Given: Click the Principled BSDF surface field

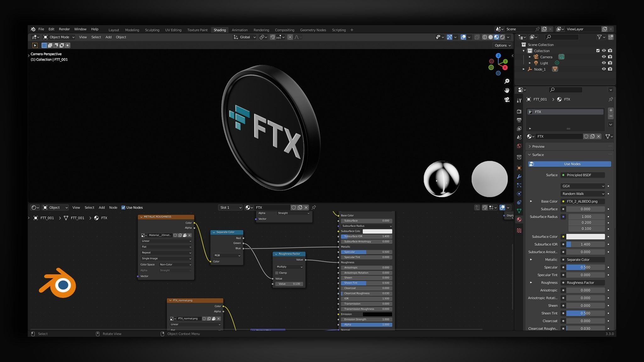Looking at the screenshot, I should [x=583, y=175].
